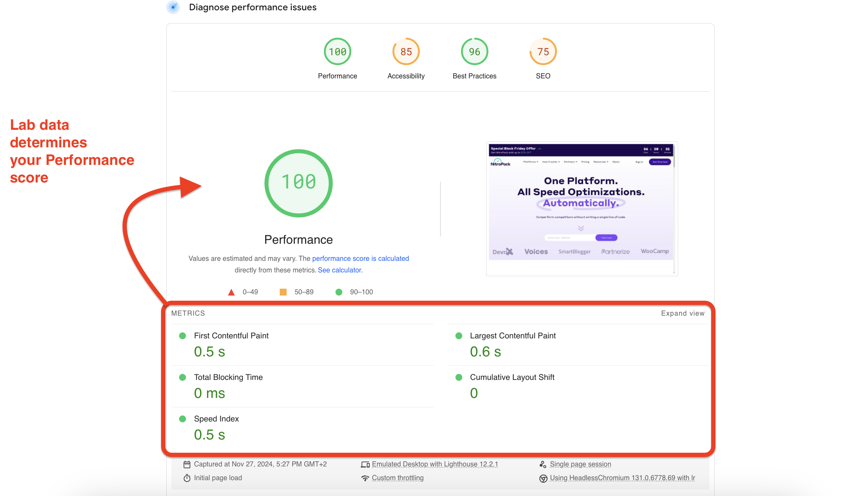Click the stopwatch icon beside Initial page load
This screenshot has width=868, height=496.
coord(187,478)
